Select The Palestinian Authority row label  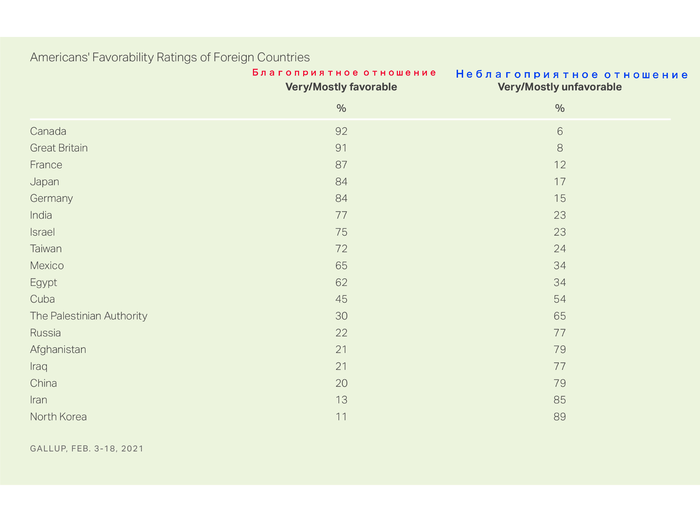pyautogui.click(x=89, y=316)
